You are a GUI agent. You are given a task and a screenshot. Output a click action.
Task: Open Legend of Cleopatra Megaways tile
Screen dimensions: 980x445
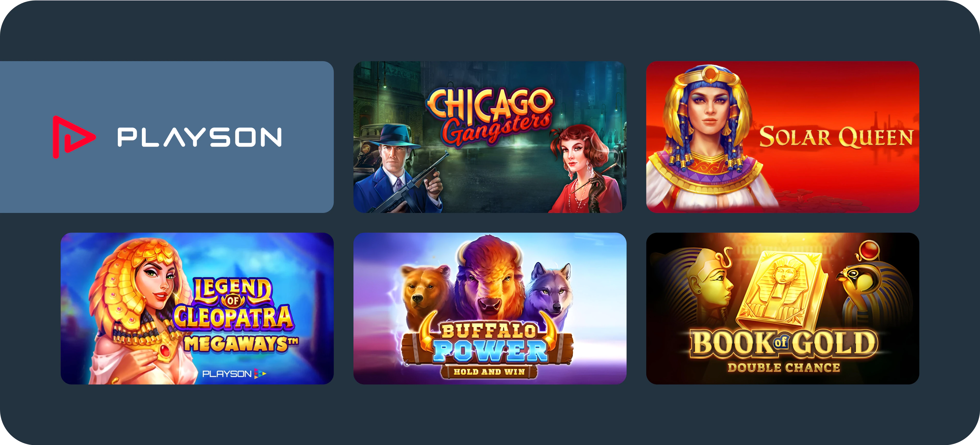(x=197, y=308)
